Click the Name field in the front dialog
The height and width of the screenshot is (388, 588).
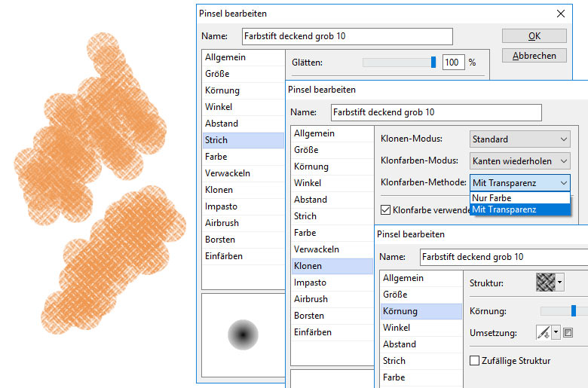[x=504, y=257]
